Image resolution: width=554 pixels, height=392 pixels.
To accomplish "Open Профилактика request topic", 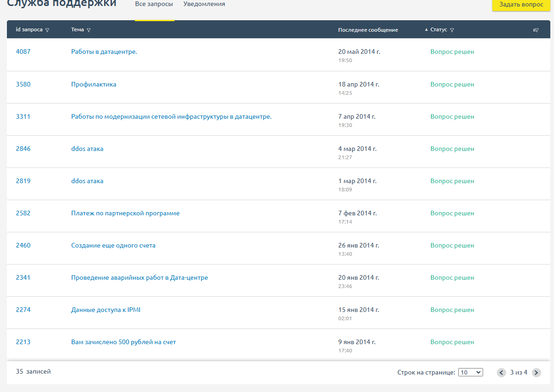I will tap(93, 85).
